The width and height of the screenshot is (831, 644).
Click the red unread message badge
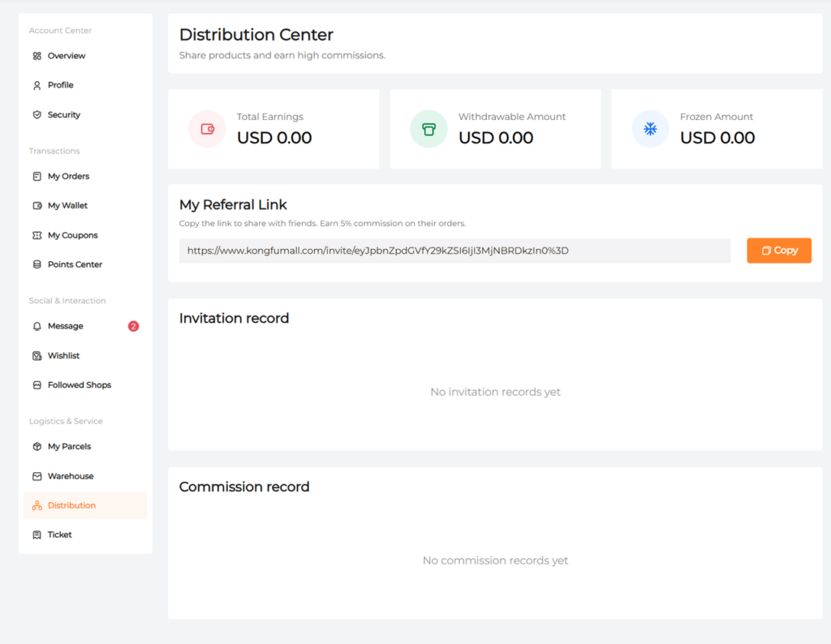pyautogui.click(x=133, y=326)
